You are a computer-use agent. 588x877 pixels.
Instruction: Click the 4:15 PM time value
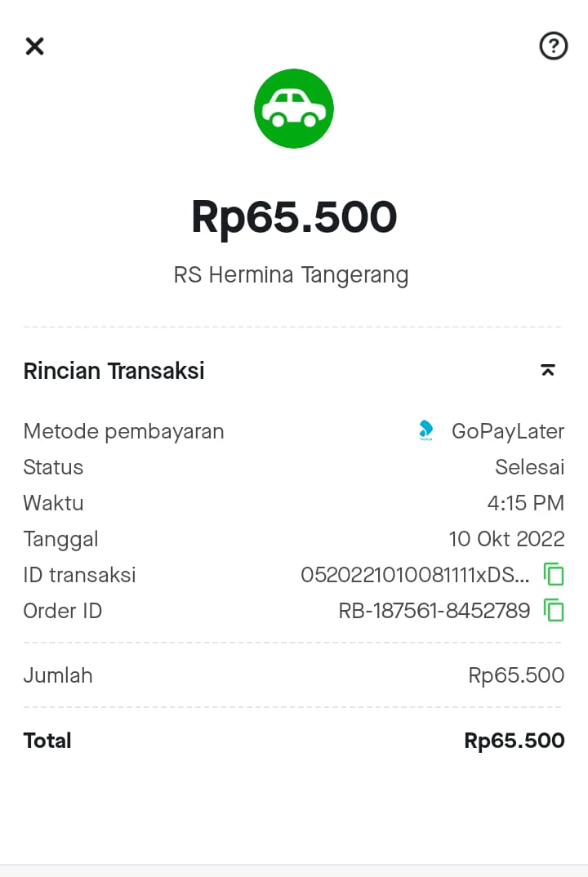pos(525,503)
